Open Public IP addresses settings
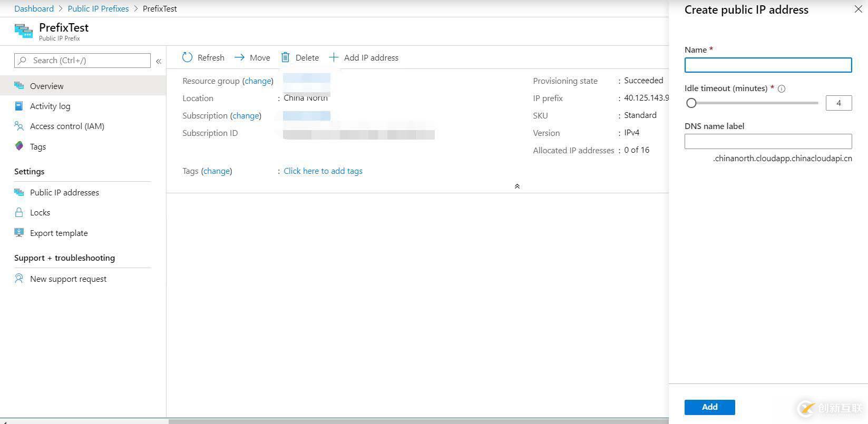Screen dimensions: 868x424 [64, 193]
